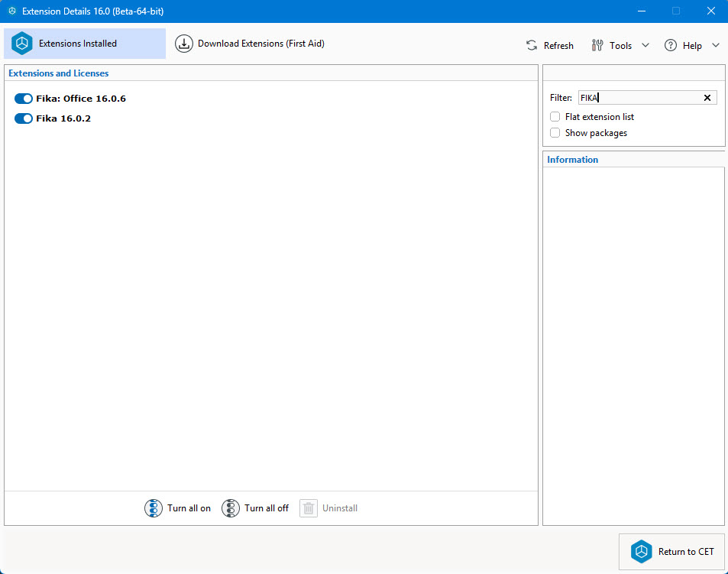The height and width of the screenshot is (574, 728).
Task: Click the Help question mark icon
Action: pos(671,45)
